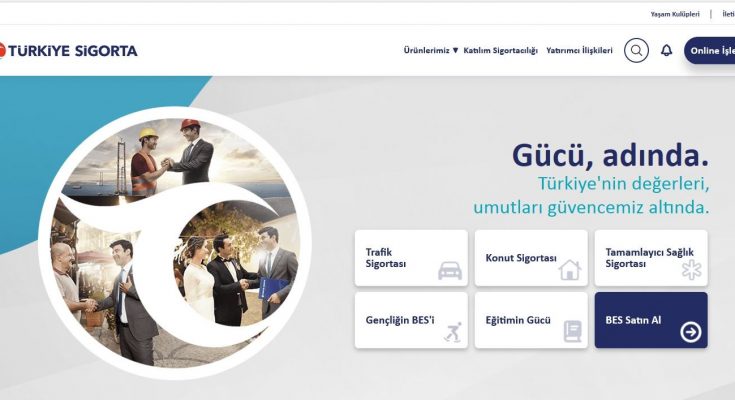This screenshot has width=735, height=400.
Task: Open the Yaşam Kulüpleri link
Action: point(675,14)
